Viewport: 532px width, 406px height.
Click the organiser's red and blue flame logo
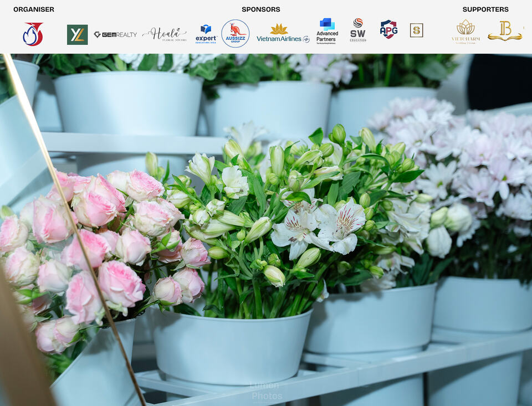click(x=33, y=34)
